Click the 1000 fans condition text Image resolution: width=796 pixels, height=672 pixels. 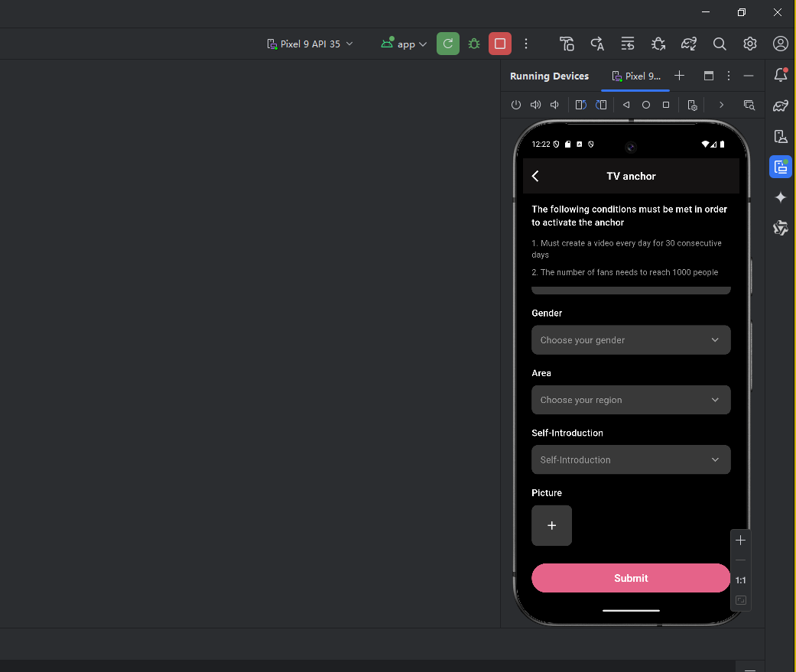pos(625,272)
